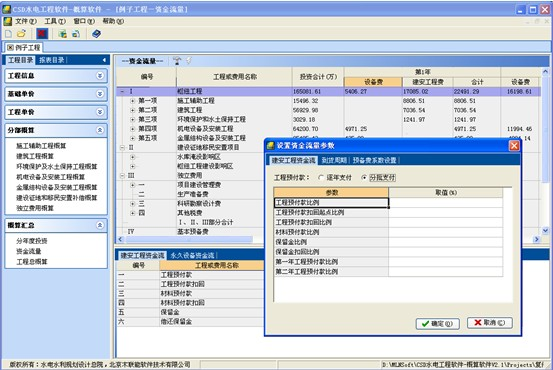The image size is (553, 370).
Task: Switch to 预备费系数设置 tab in dialog
Action: coord(375,160)
